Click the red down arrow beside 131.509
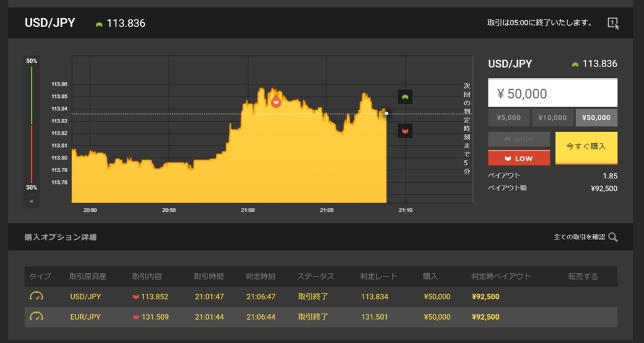644x343 pixels. pos(136,317)
